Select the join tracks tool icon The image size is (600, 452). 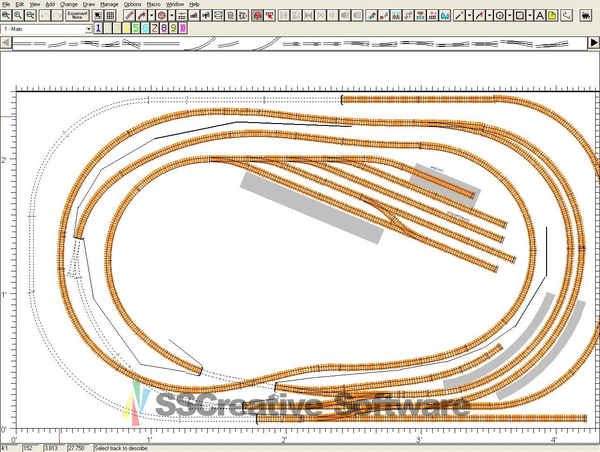(x=383, y=16)
